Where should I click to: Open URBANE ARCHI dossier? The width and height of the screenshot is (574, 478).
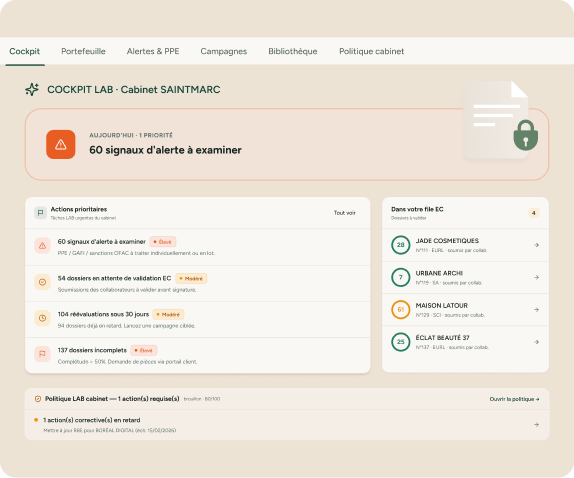[465, 277]
